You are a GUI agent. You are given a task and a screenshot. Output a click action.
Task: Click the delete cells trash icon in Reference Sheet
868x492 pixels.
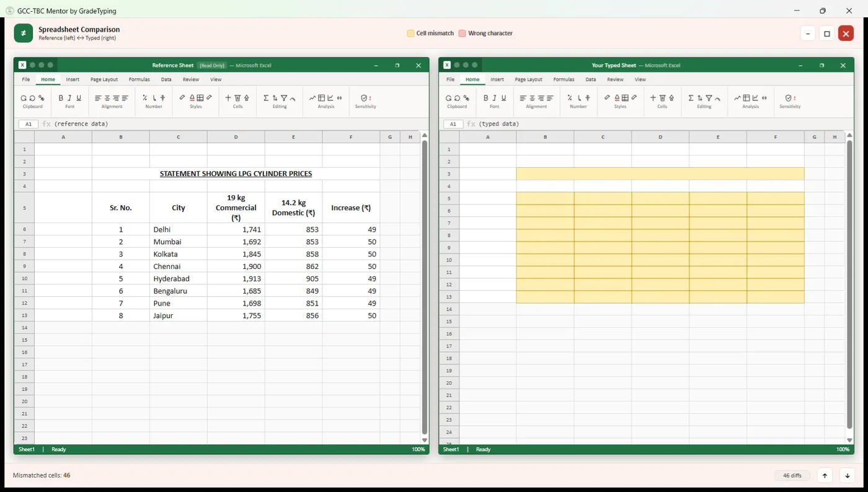point(237,98)
